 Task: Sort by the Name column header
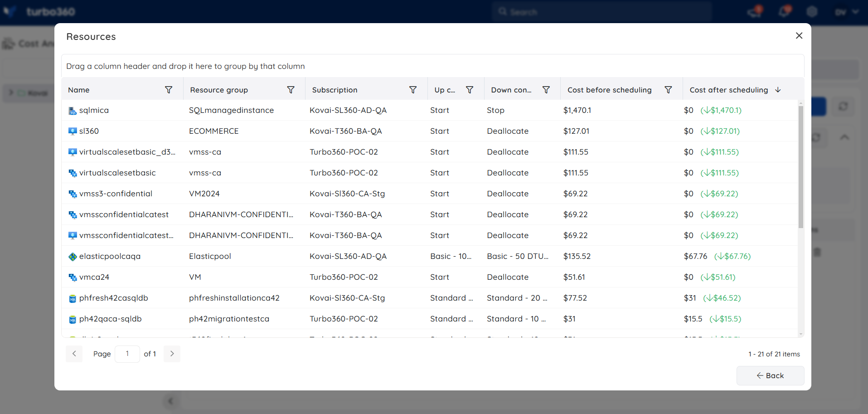79,90
